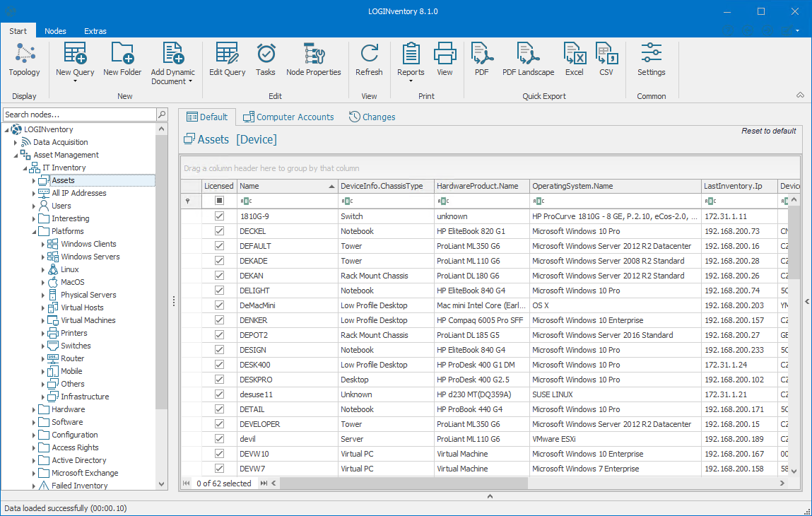Viewport: 812px width, 516px height.
Task: Expand the Software folder
Action: pos(34,422)
